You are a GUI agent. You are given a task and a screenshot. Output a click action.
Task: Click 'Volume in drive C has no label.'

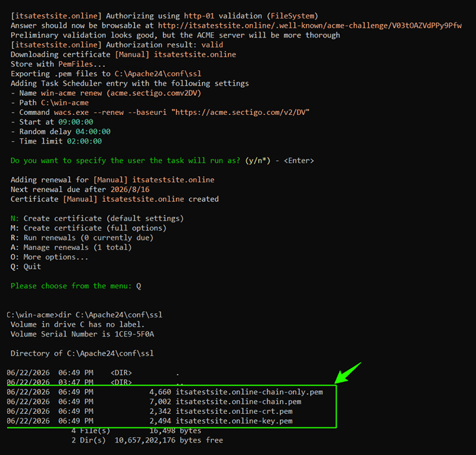[x=78, y=325]
